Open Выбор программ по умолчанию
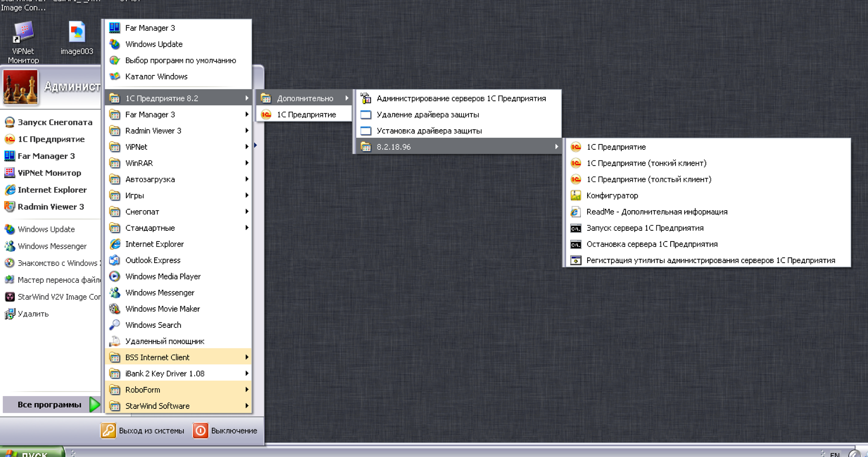868x457 pixels. click(x=178, y=60)
